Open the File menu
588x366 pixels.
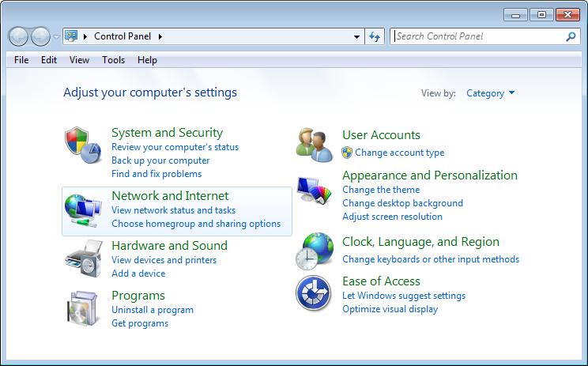coord(21,60)
